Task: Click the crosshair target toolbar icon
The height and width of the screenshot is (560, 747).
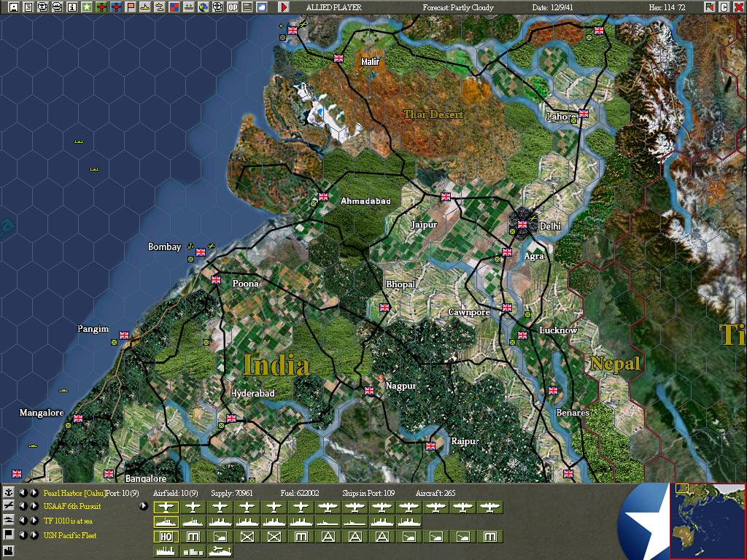Action: [x=217, y=7]
